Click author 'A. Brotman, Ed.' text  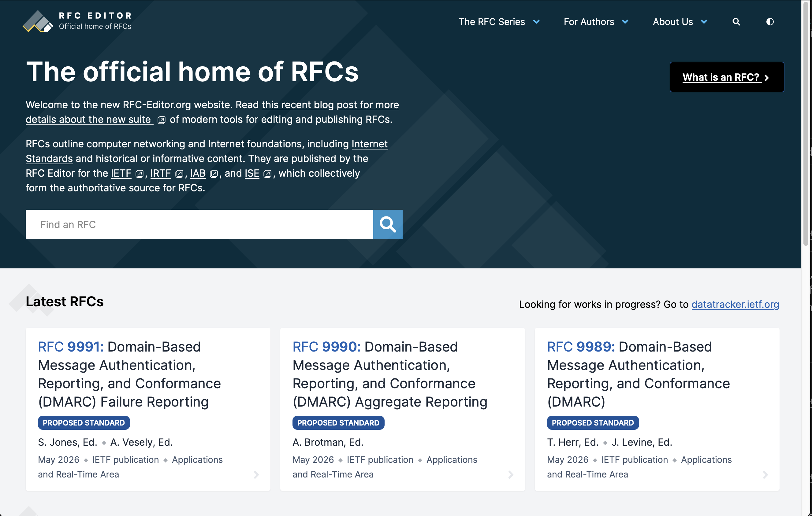328,442
